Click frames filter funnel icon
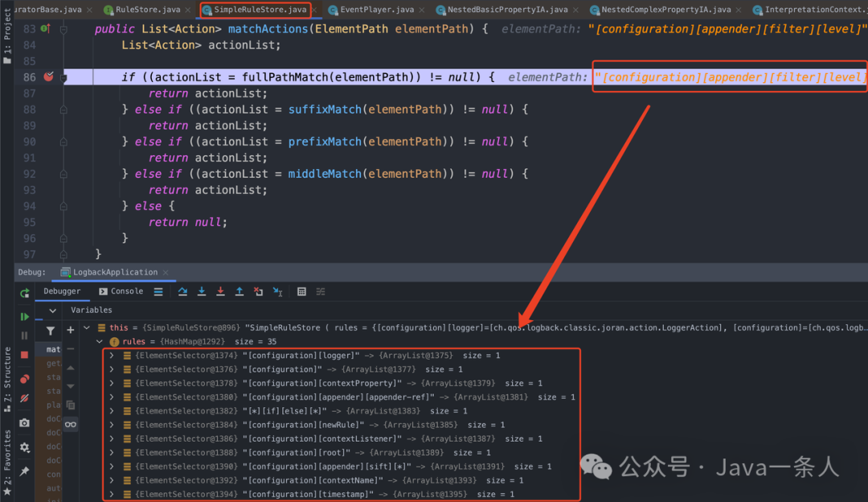The height and width of the screenshot is (502, 868). tap(51, 331)
